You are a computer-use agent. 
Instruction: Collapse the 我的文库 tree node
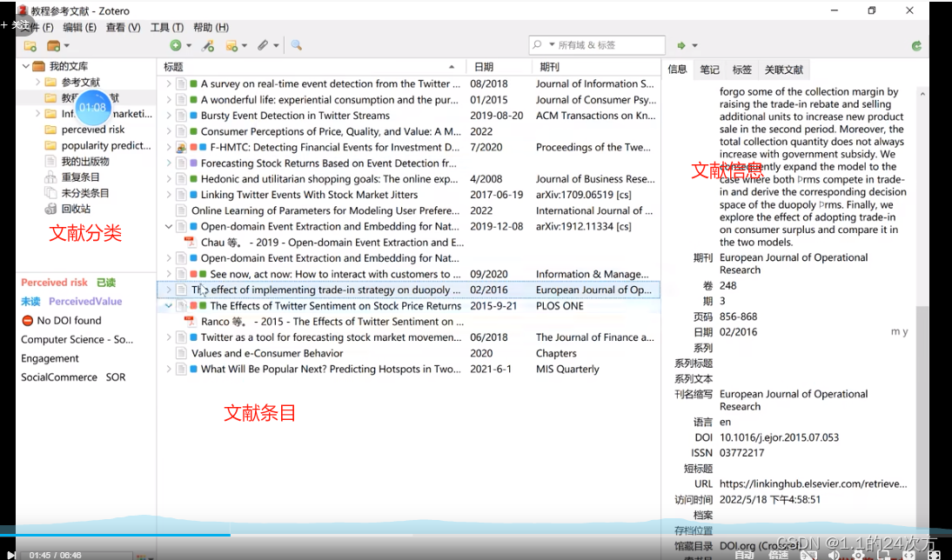point(25,66)
